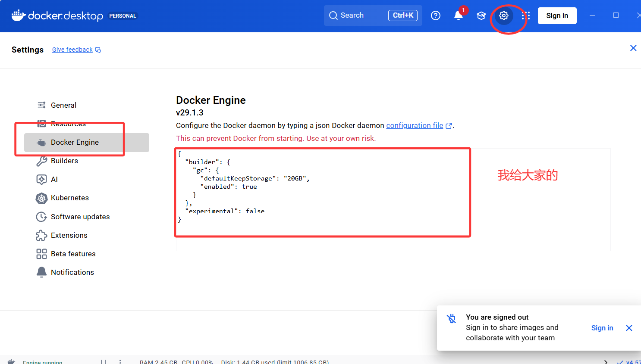Click the Ctrl+K shortcut badge
This screenshot has width=641, height=364.
tap(403, 16)
